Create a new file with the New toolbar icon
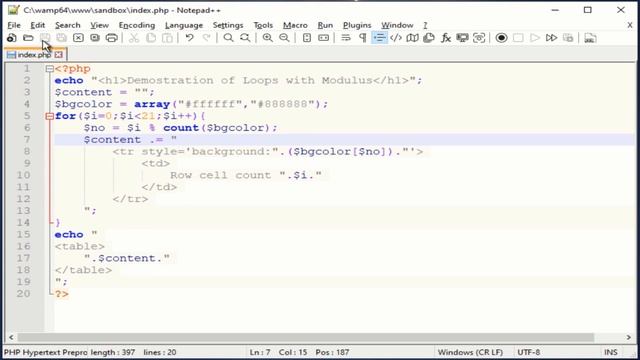The image size is (640, 360). tap(11, 38)
